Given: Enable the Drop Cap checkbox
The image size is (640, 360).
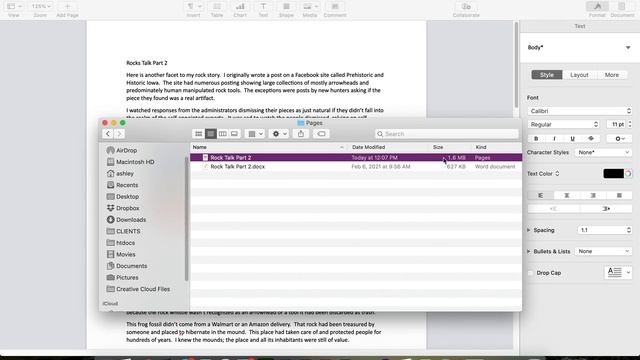Looking at the screenshot, I should click(530, 273).
